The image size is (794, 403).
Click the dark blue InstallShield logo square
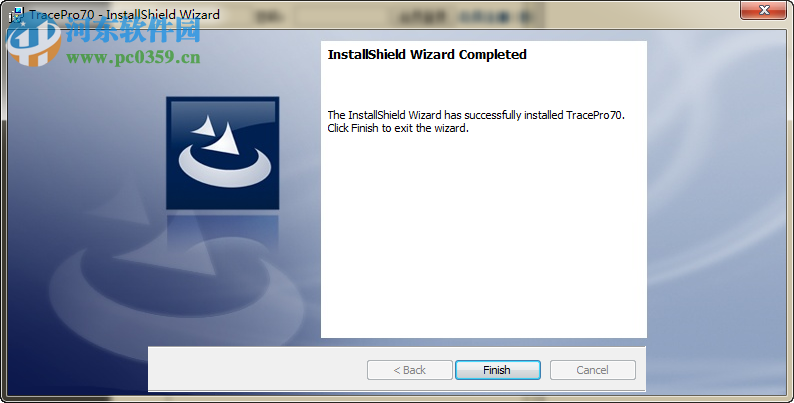point(222,153)
